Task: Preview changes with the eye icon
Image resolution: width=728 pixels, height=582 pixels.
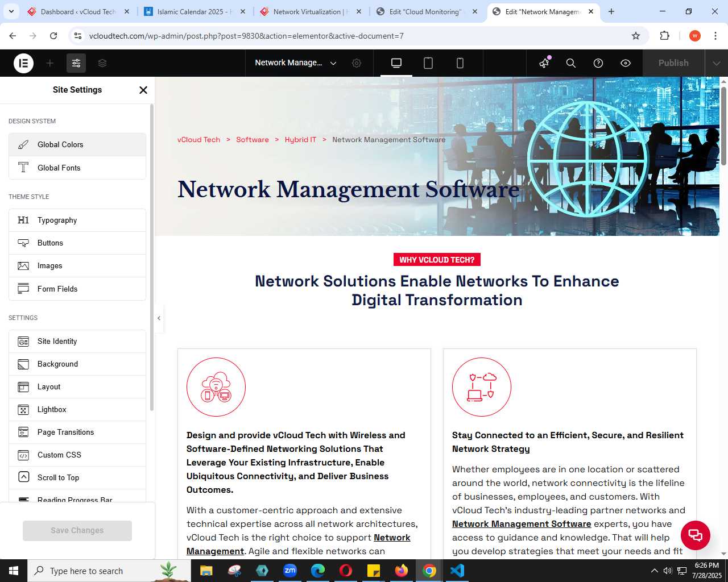Action: click(626, 63)
